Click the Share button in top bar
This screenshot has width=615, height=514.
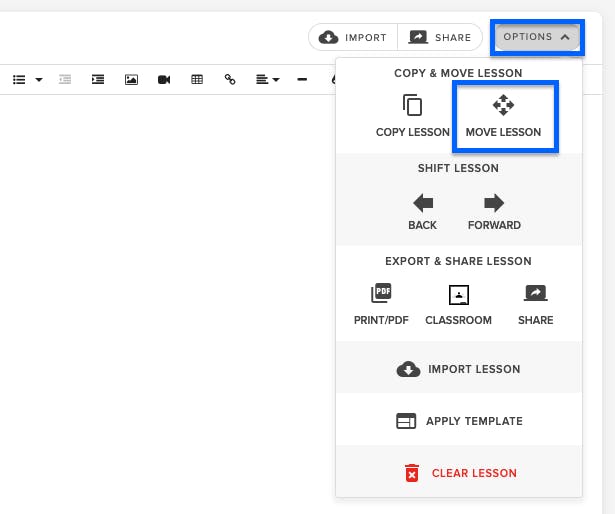440,37
